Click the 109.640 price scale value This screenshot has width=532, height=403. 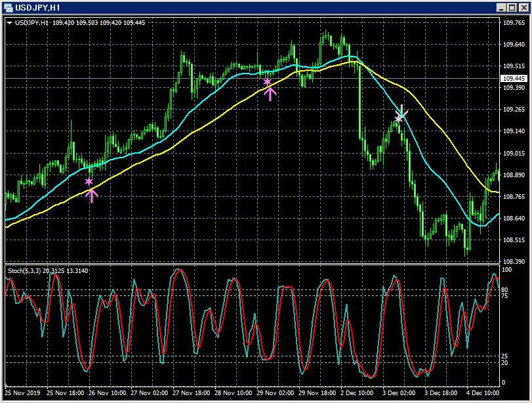click(514, 45)
